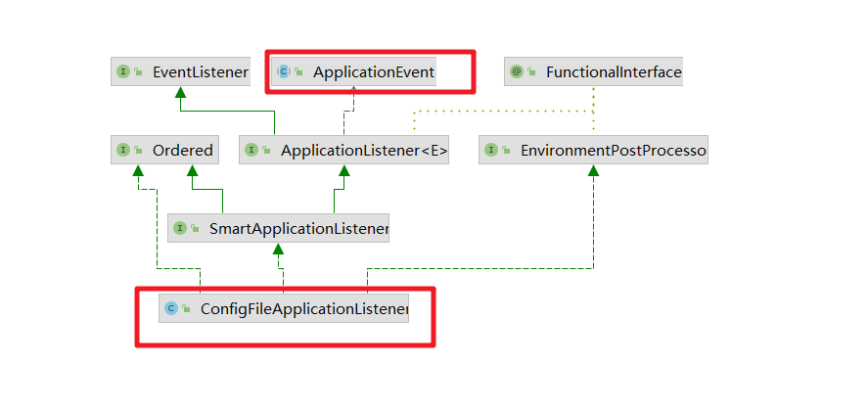Click interface icon beside EnvironmentPostProcessor

pos(491,150)
